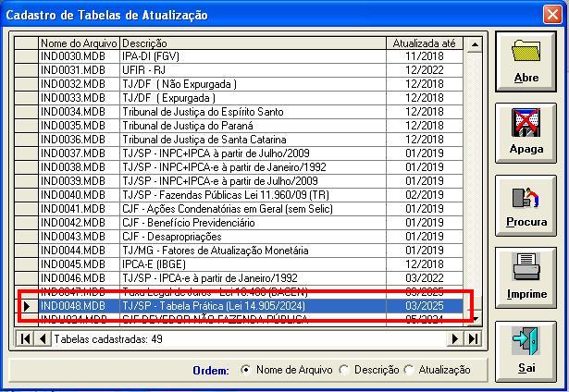569x392 pixels.
Task: Delete the table using Apaga button
Action: click(526, 131)
